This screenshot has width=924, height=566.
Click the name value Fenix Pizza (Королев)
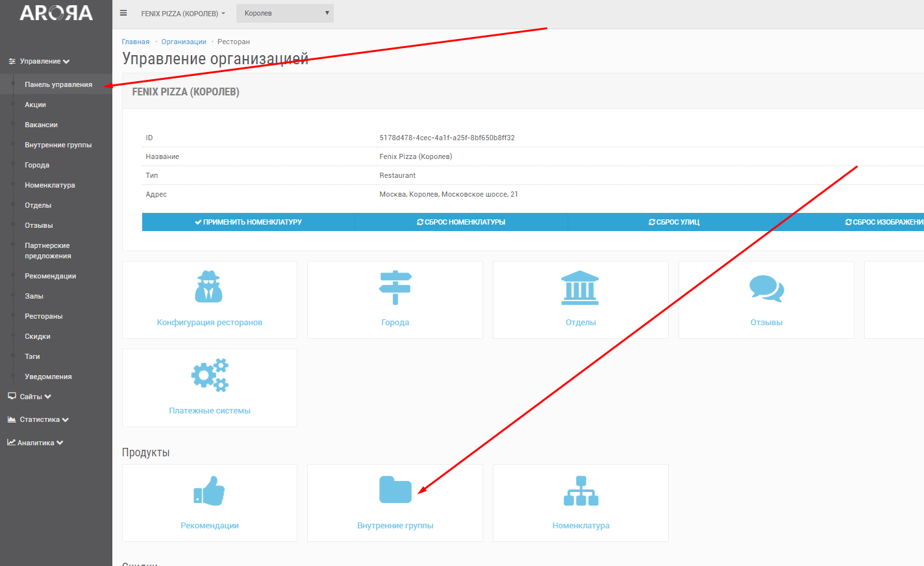tap(416, 156)
